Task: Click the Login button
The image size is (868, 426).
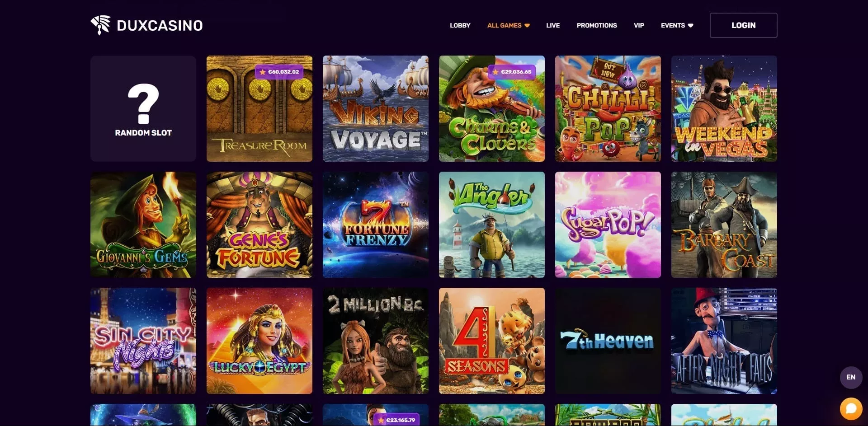Action: (x=743, y=25)
